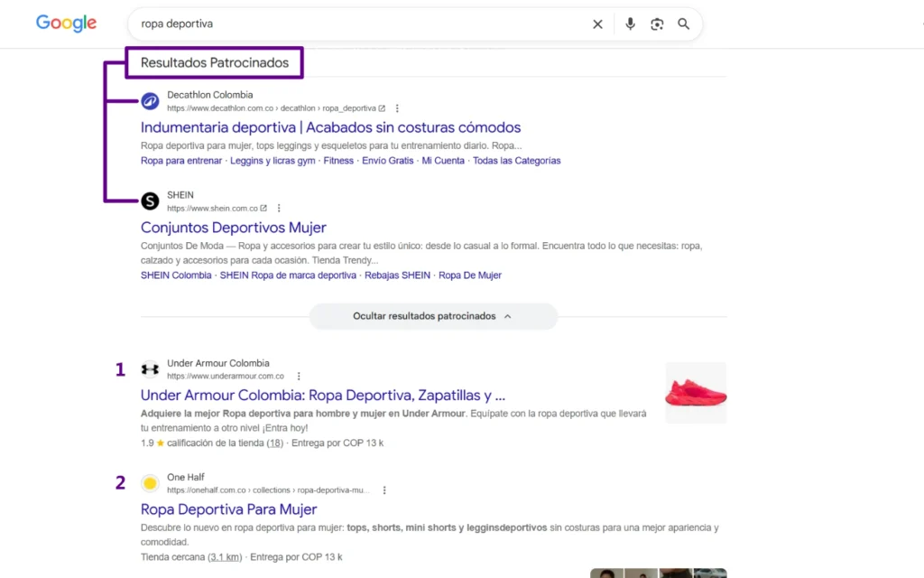The image size is (924, 578).
Task: Open three-dot menu beside onehalf.com.co URL
Action: click(384, 490)
